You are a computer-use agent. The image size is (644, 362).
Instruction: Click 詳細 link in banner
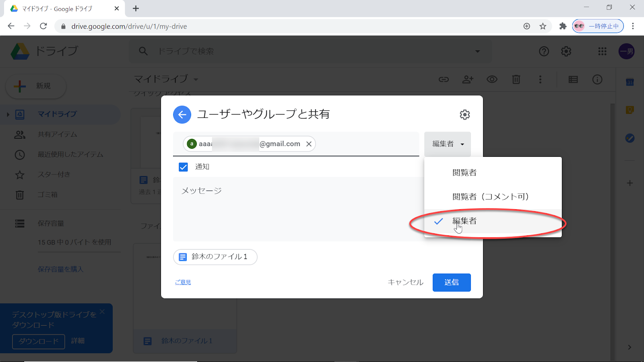click(x=78, y=341)
